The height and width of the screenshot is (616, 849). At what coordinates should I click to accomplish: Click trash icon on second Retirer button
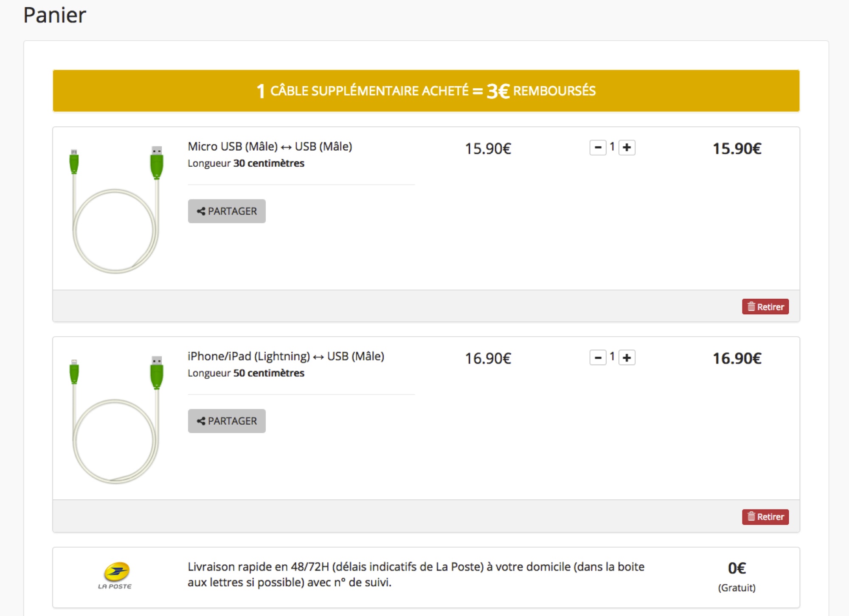click(x=751, y=516)
